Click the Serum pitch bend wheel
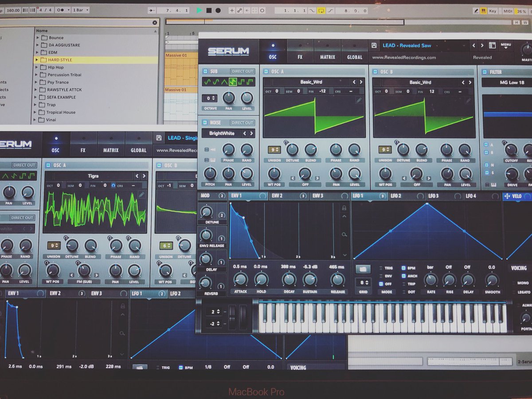 [x=232, y=317]
